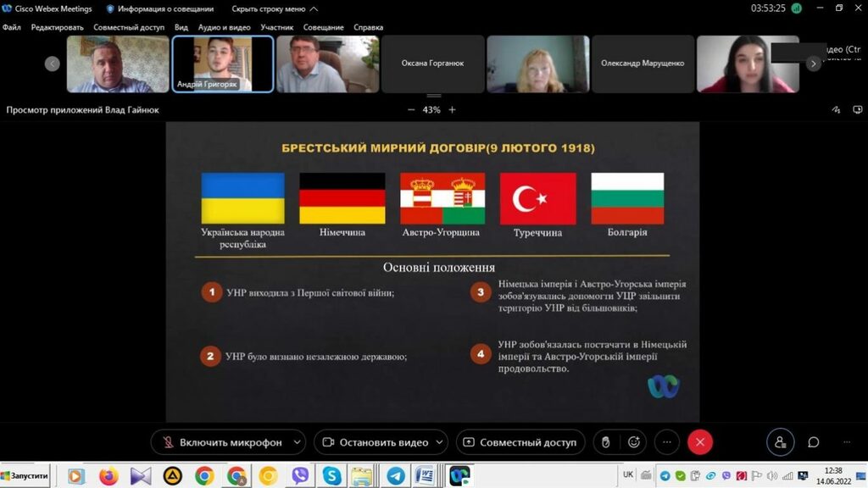Open the Аудио и видео menu
Viewport: 868px width, 488px height.
click(x=224, y=27)
